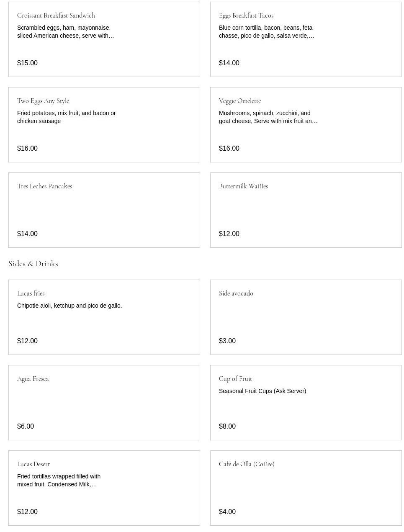The height and width of the screenshot is (532, 404).
Task: Open the Lucas fries menu item
Action: [104, 317]
